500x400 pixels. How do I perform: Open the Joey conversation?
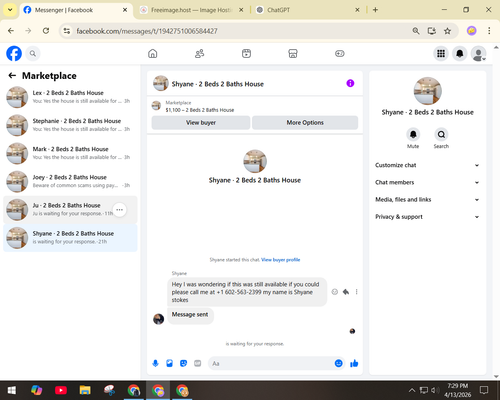(x=70, y=181)
